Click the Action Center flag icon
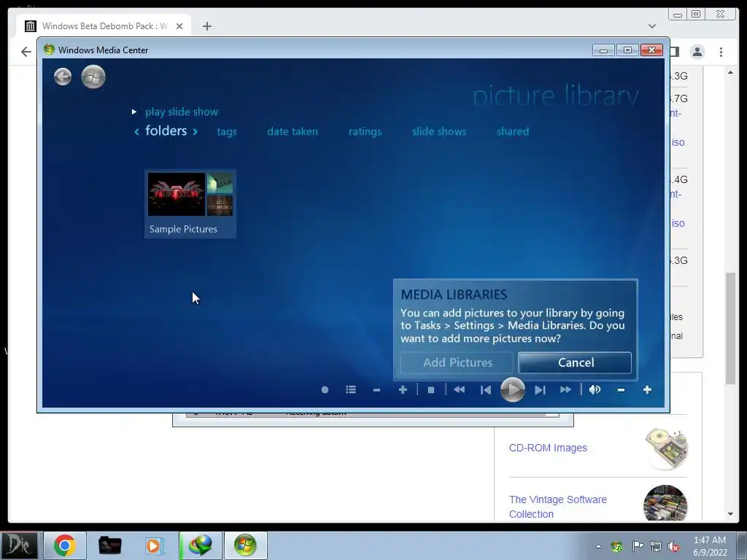This screenshot has height=560, width=747. click(x=637, y=546)
